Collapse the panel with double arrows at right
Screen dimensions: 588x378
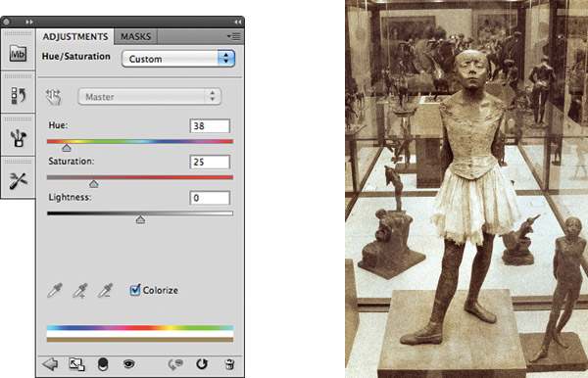238,23
